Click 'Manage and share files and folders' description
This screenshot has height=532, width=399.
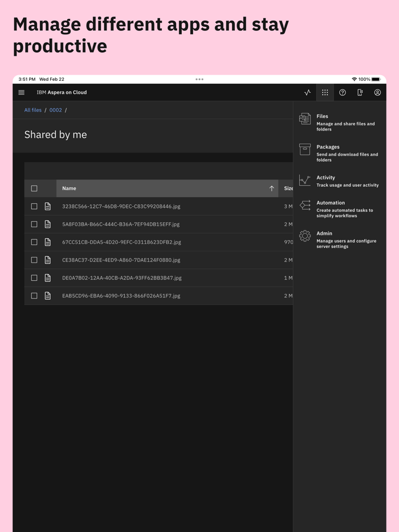point(345,126)
